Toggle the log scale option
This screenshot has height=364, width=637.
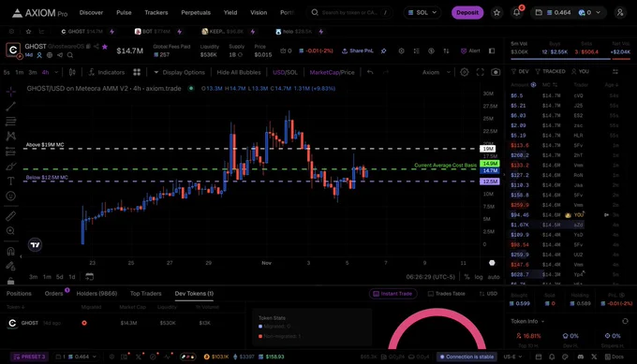[479, 277]
